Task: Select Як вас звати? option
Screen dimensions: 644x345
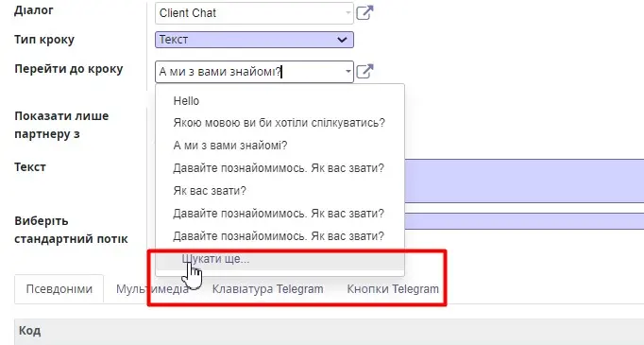Action: pyautogui.click(x=210, y=191)
